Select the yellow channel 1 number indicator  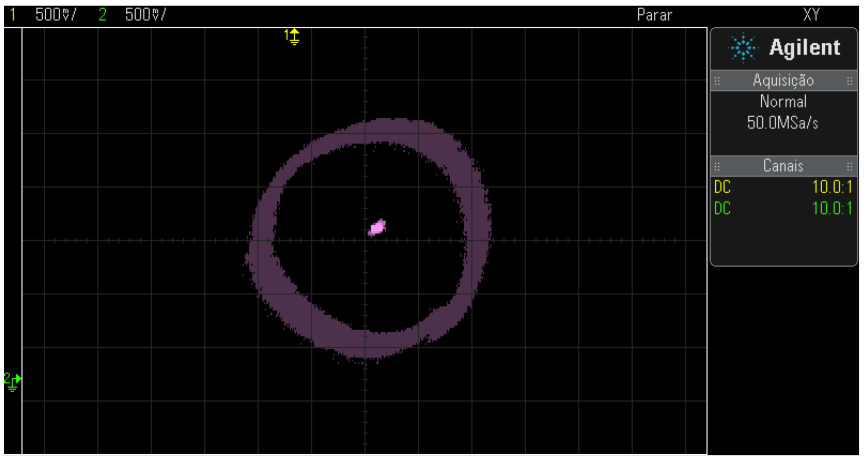click(x=13, y=15)
